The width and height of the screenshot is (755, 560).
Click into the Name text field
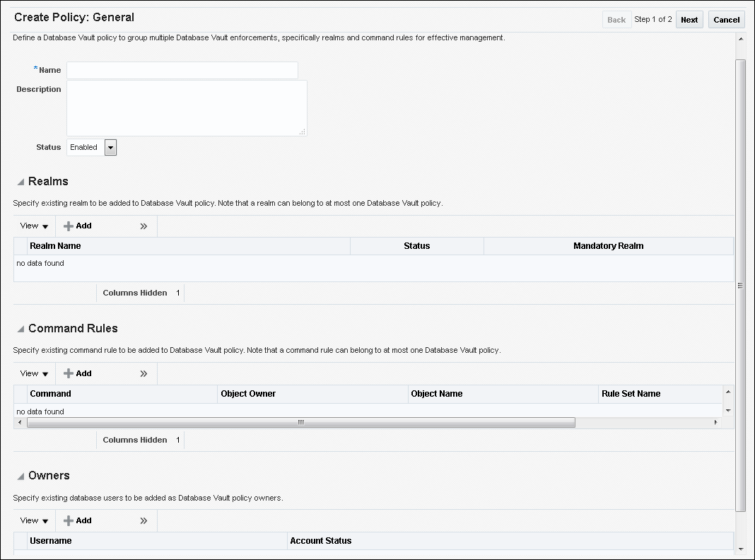point(182,70)
